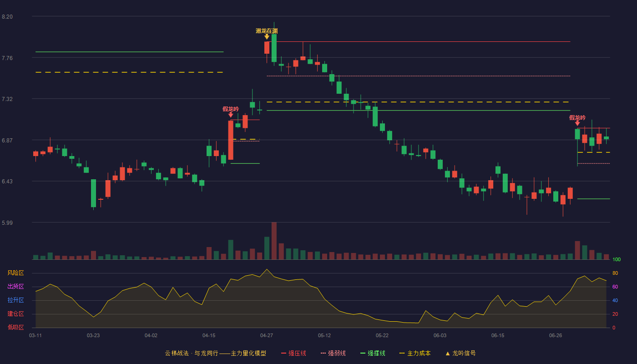
Task: Click the blue 40 indicator scale label
Action: (x=615, y=300)
